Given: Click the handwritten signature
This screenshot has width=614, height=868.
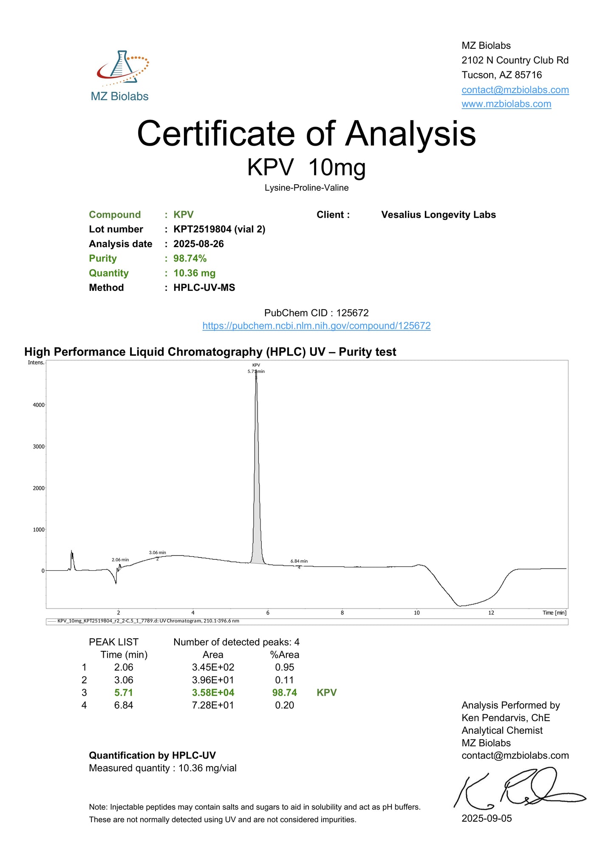Looking at the screenshot, I should tap(520, 789).
